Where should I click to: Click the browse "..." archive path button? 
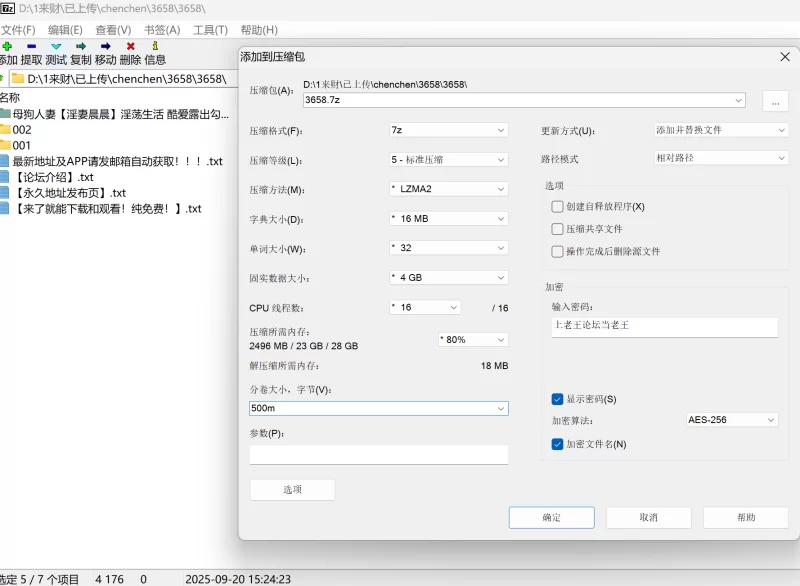(775, 101)
